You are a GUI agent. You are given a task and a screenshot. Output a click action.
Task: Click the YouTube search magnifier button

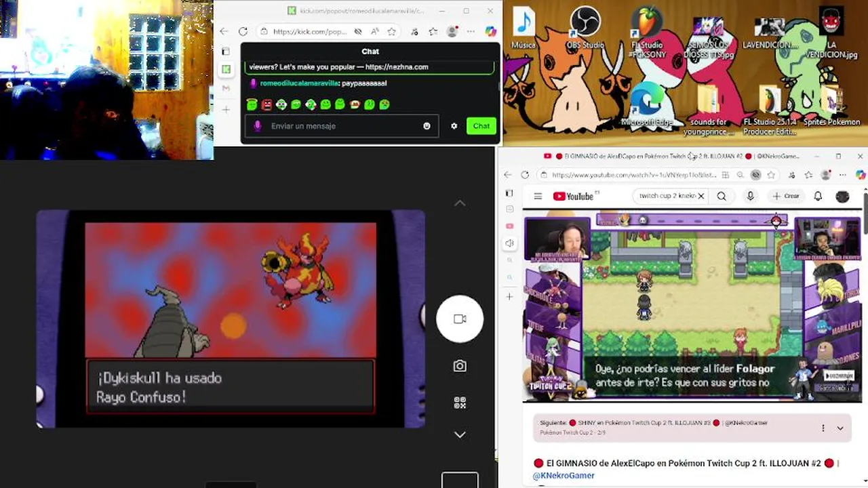click(x=722, y=196)
